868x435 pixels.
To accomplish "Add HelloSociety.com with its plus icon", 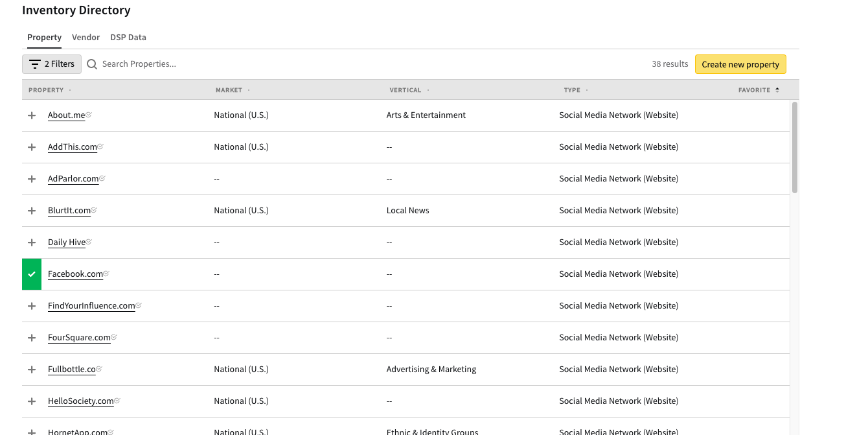I will pos(32,401).
